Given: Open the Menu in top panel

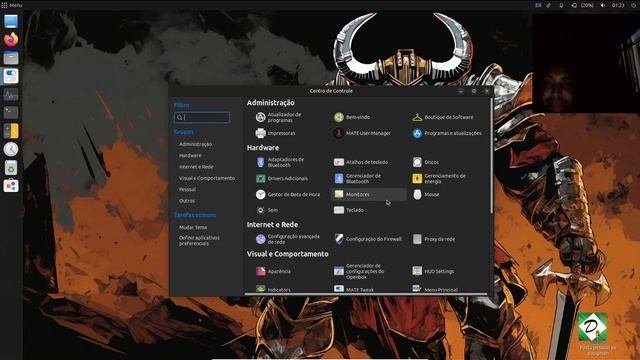Looking at the screenshot, I should tap(12, 5).
